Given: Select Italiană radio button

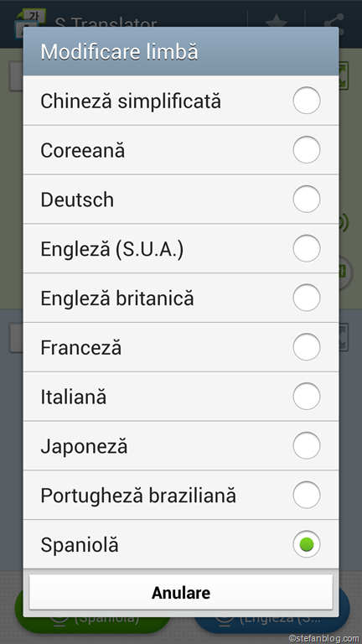Looking at the screenshot, I should [306, 396].
